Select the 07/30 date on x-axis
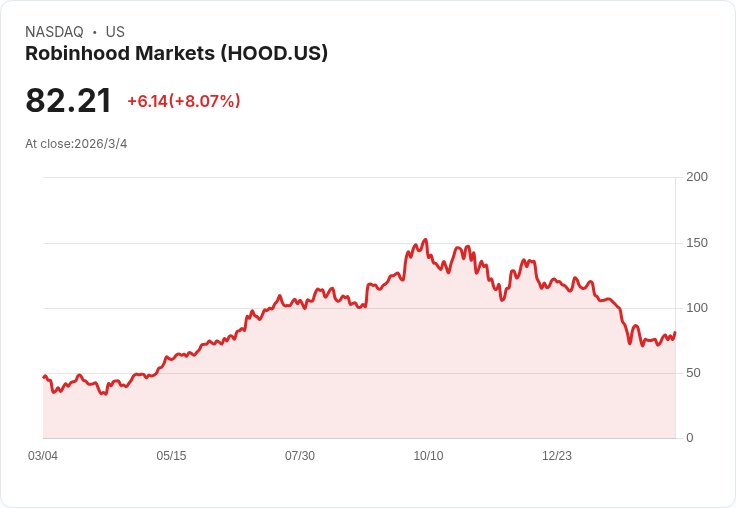The image size is (736, 508). [300, 456]
